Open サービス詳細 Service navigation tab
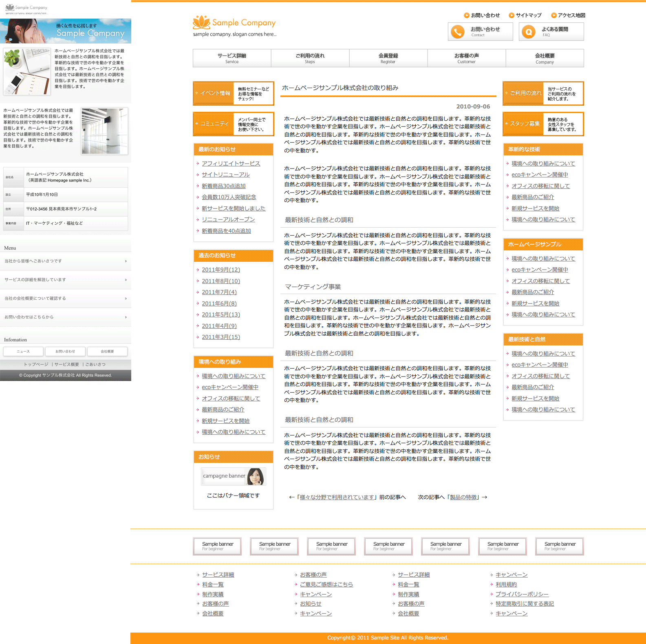Image resolution: width=646 pixels, height=644 pixels. pos(232,58)
